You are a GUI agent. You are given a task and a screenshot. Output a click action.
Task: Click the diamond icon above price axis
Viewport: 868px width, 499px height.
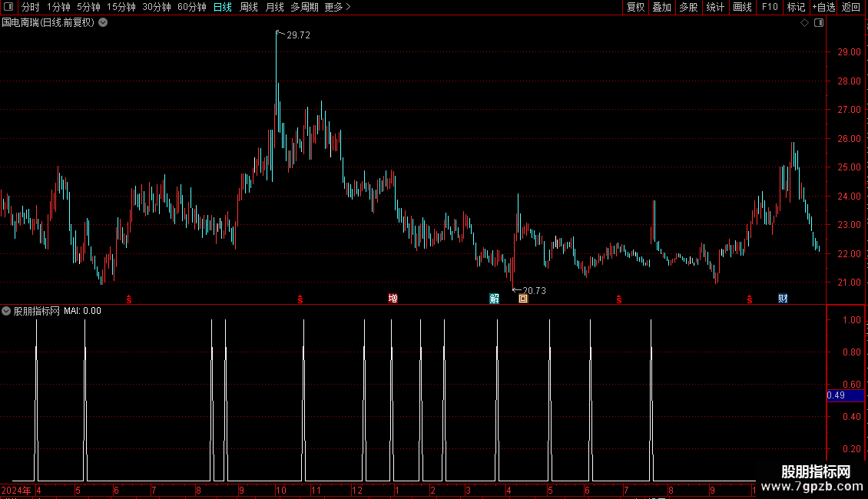tap(805, 23)
